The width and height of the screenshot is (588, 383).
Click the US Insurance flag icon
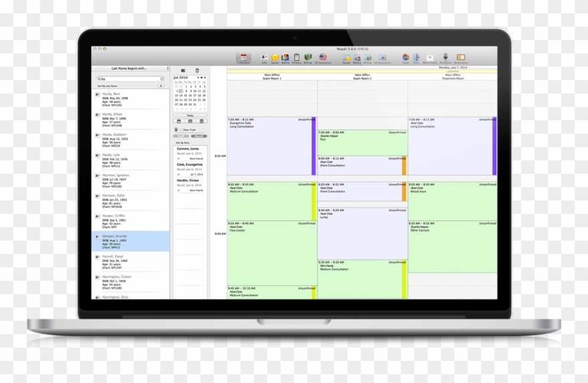tap(323, 58)
